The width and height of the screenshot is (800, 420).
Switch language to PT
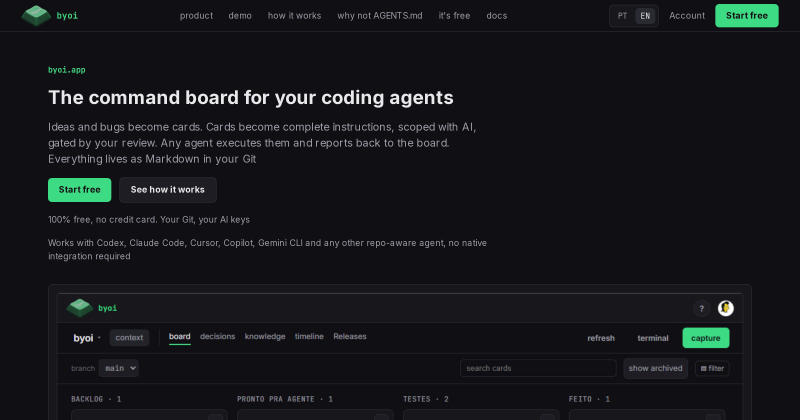pyautogui.click(x=622, y=16)
